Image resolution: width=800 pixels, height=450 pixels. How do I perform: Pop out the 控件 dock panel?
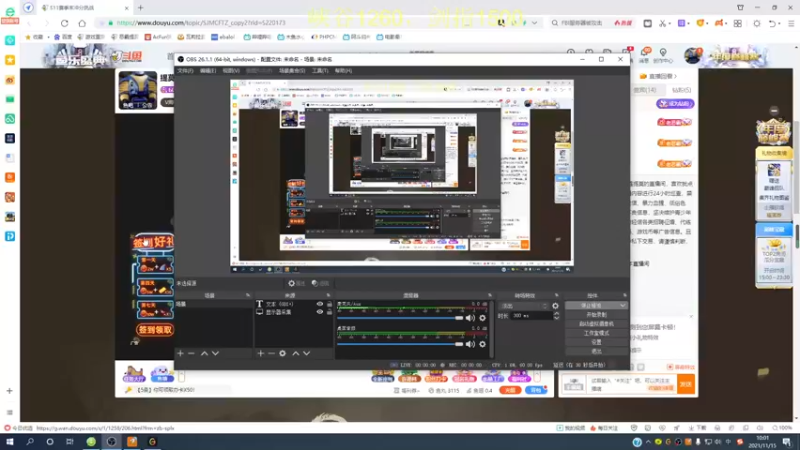(x=624, y=295)
